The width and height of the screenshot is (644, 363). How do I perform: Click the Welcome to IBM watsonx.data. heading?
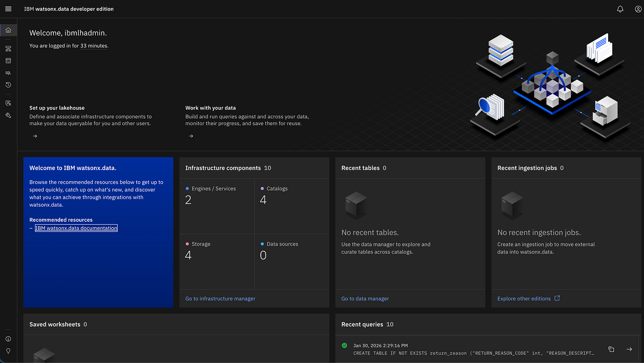73,168
